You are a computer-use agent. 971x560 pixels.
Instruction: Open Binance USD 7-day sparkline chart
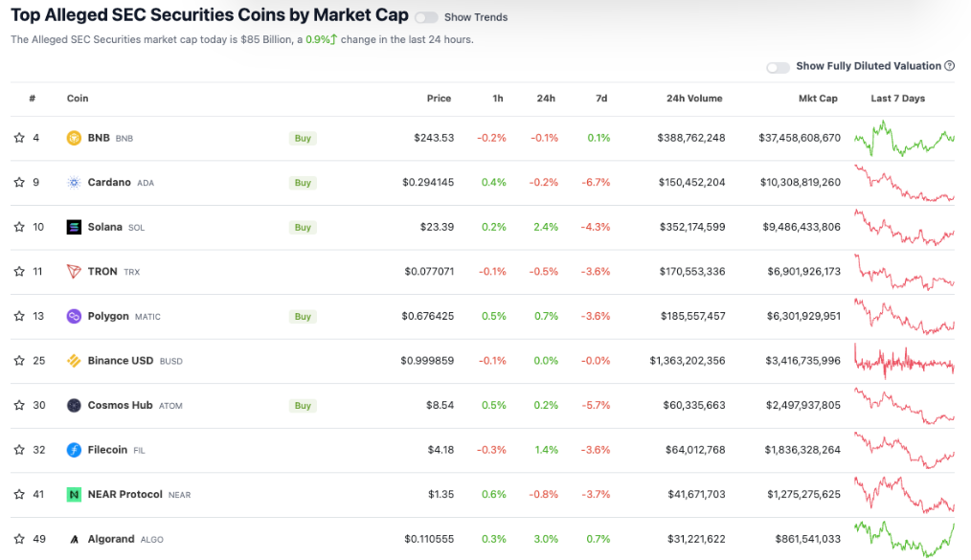(x=904, y=361)
